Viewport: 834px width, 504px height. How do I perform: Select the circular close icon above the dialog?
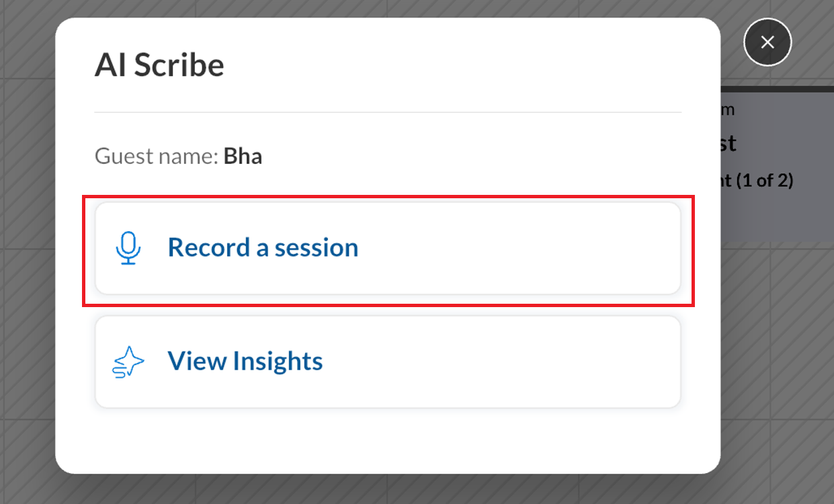click(x=767, y=42)
